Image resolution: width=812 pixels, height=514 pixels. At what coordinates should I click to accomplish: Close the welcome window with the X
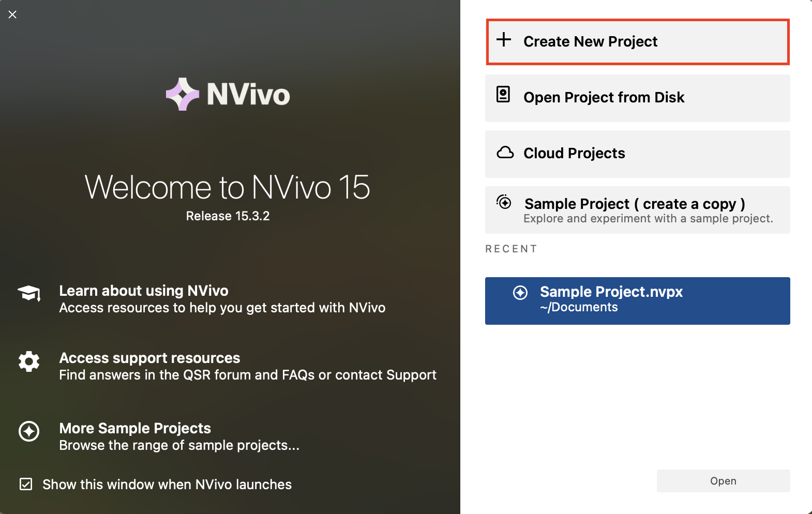pyautogui.click(x=12, y=14)
